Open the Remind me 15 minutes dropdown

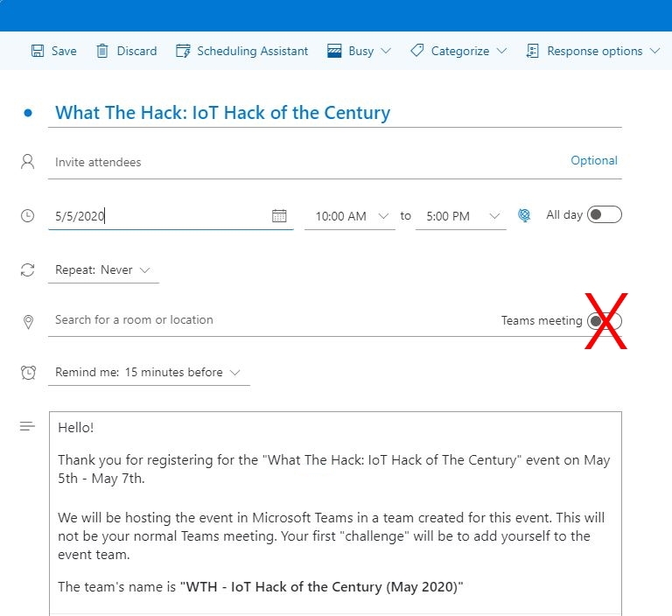coord(148,373)
